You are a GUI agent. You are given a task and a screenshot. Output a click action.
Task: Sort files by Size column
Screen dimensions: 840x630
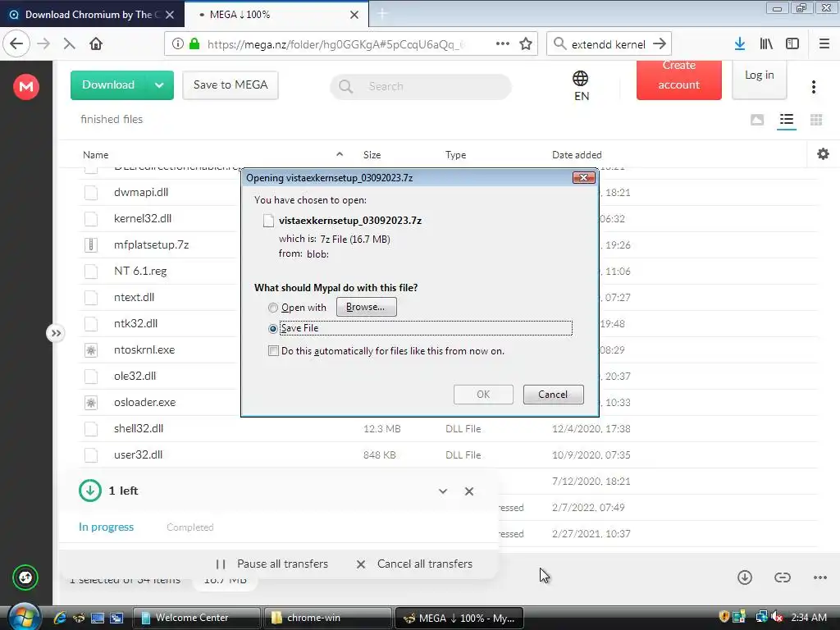pyautogui.click(x=372, y=155)
